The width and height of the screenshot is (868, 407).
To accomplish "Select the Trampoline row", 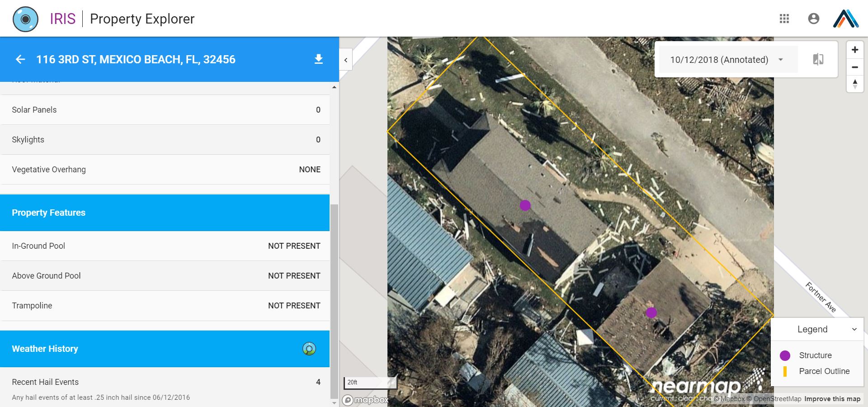I will (x=165, y=306).
